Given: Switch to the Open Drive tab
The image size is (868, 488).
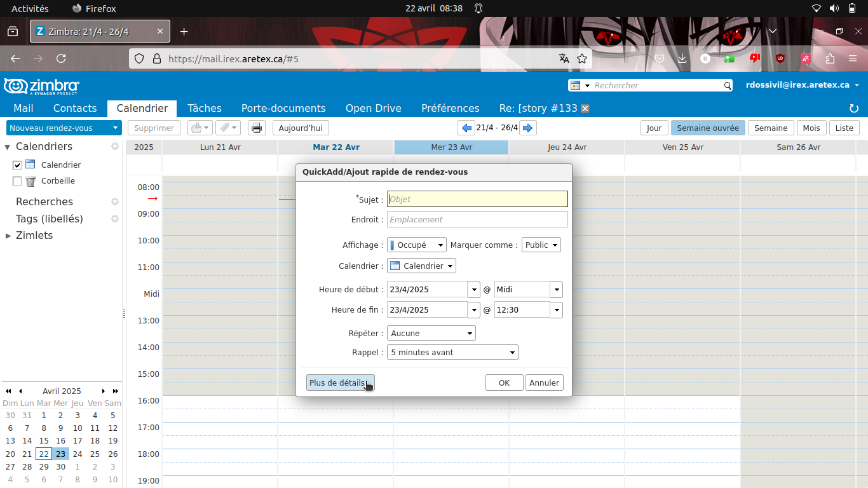Looking at the screenshot, I should tap(374, 108).
